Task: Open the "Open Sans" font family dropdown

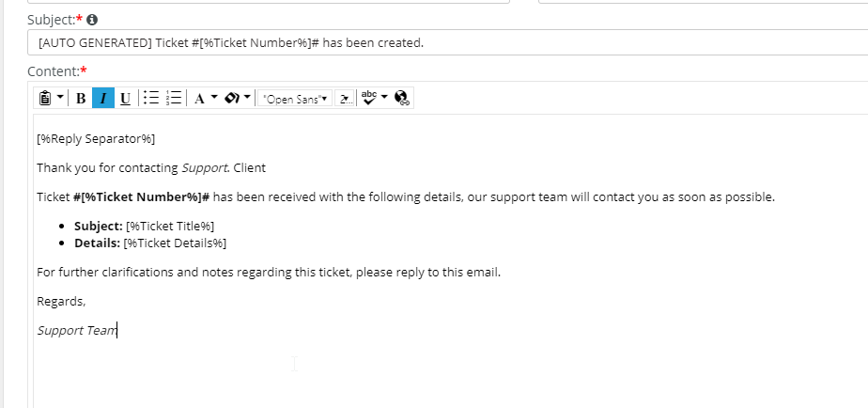Action: click(x=295, y=99)
